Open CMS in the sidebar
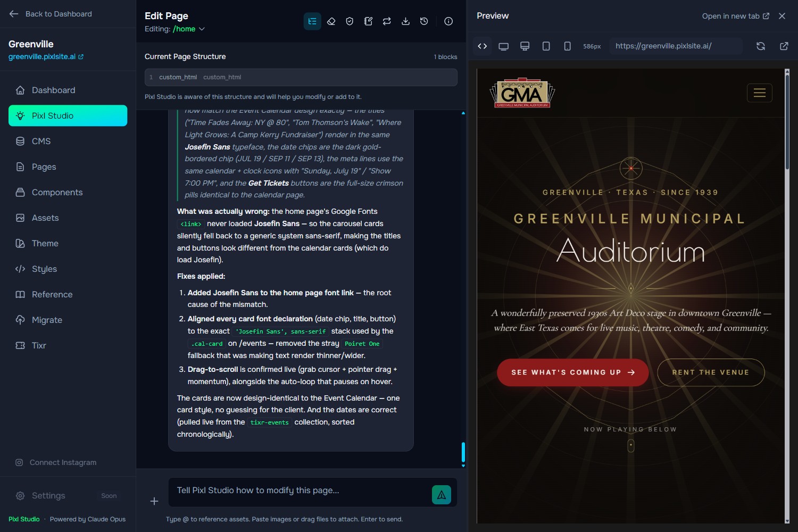 click(68, 141)
